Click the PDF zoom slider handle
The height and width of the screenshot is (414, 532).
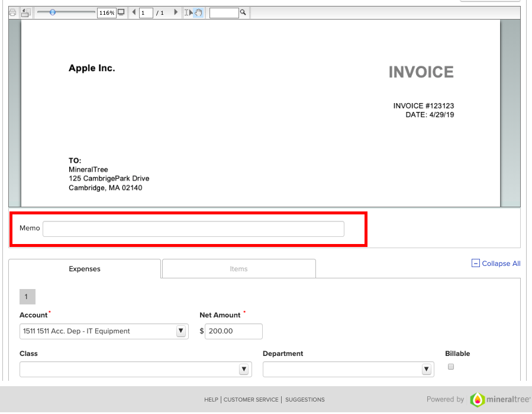pyautogui.click(x=52, y=12)
